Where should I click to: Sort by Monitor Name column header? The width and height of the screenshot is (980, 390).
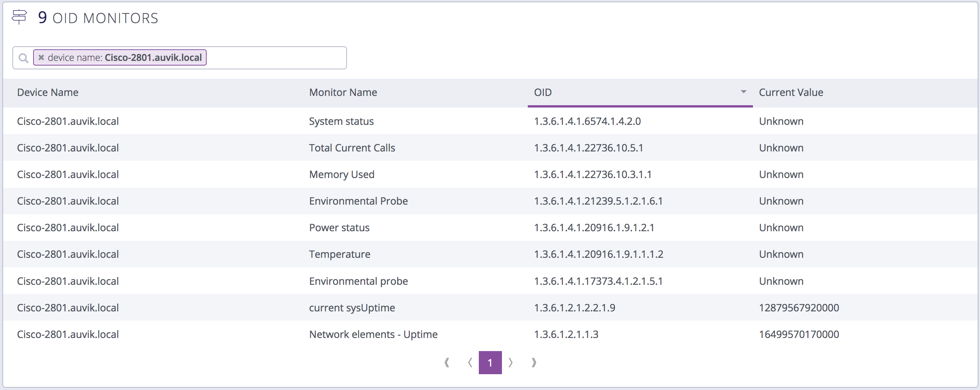point(343,92)
